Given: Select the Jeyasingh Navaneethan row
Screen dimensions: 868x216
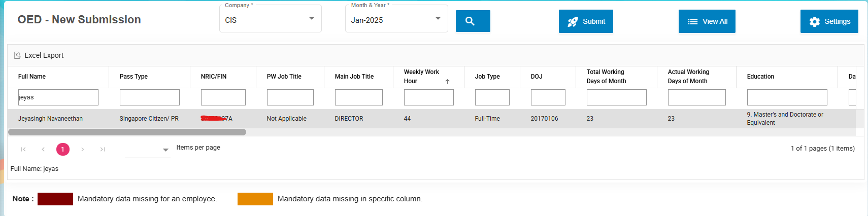Looking at the screenshot, I should 51,119.
